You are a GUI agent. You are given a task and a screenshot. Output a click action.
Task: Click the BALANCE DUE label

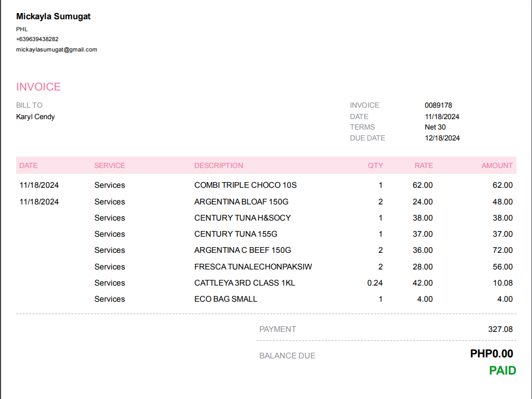[287, 356]
